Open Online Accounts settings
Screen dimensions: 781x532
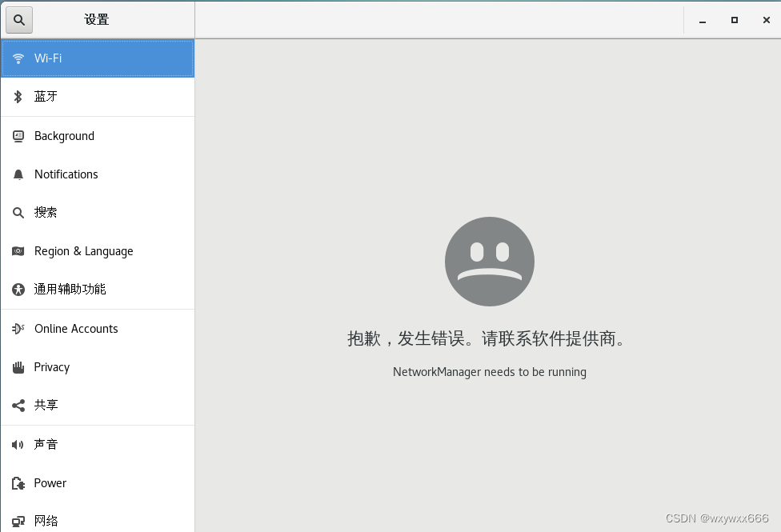98,329
